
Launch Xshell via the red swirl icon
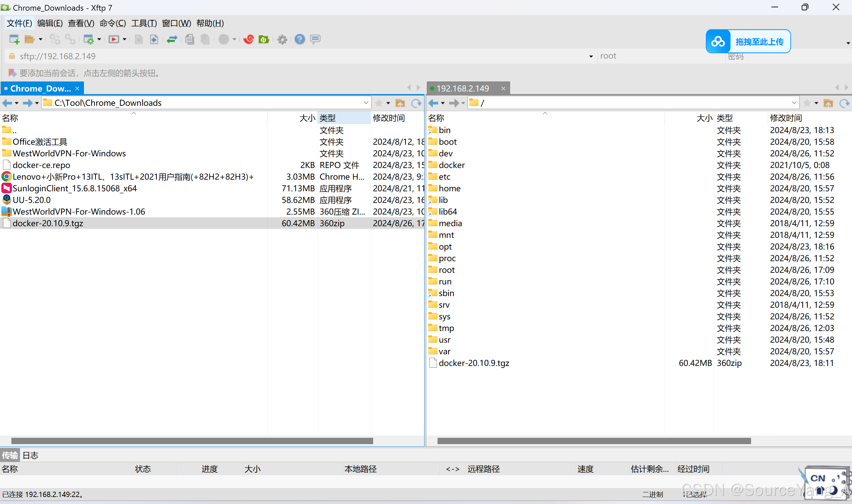click(248, 39)
